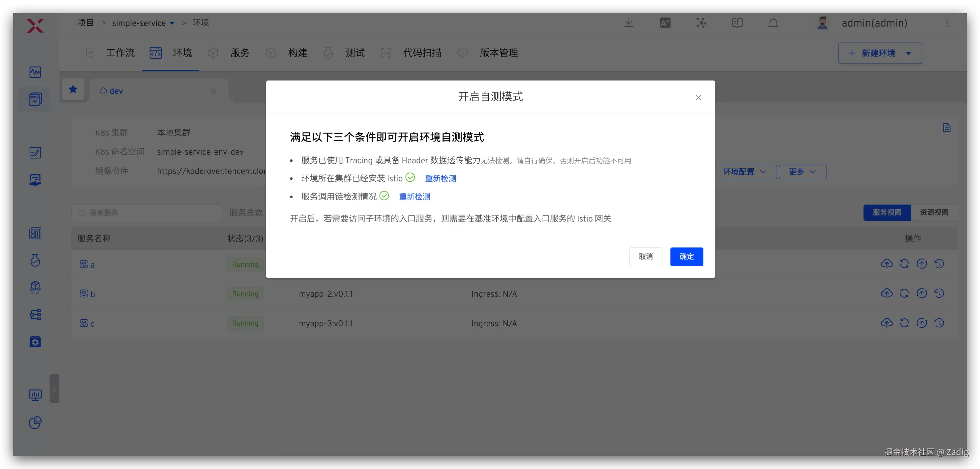
Task: Open the edit-note sidebar icon
Action: point(35,153)
